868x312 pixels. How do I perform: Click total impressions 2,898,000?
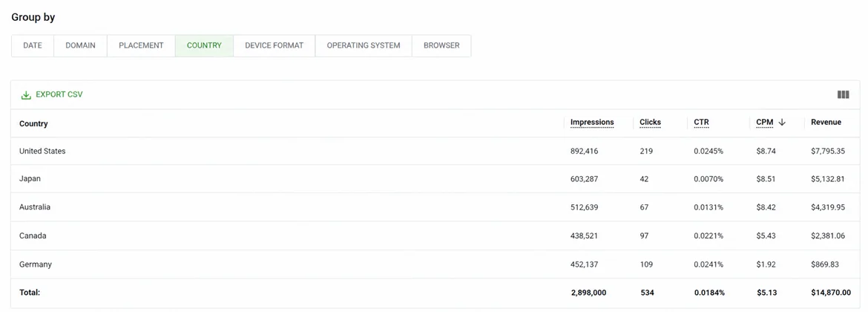pyautogui.click(x=588, y=293)
